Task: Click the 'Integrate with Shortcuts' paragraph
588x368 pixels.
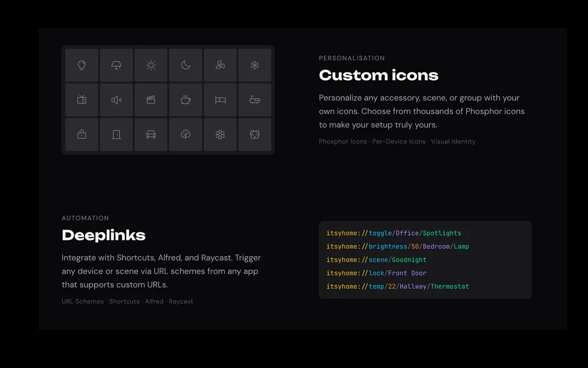Action: (x=161, y=271)
